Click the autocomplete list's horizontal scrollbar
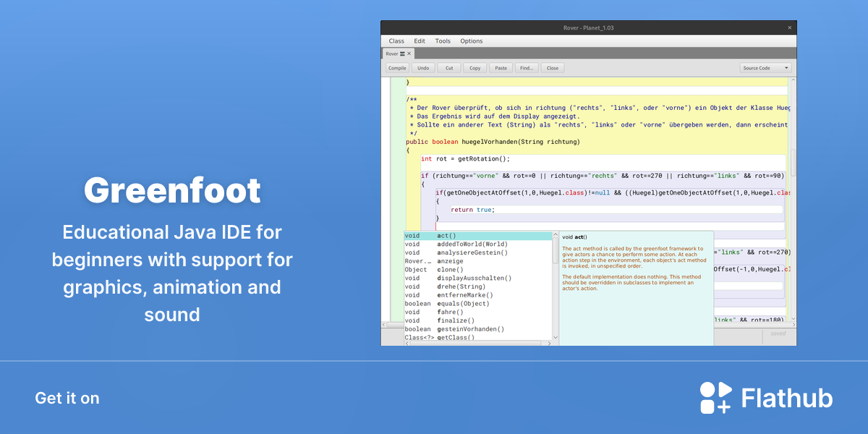This screenshot has width=868, height=434. [478, 344]
